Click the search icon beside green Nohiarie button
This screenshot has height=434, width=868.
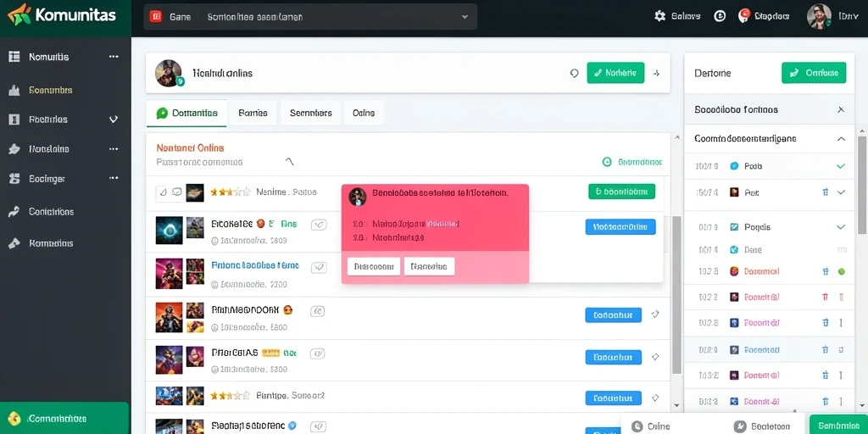(x=574, y=73)
